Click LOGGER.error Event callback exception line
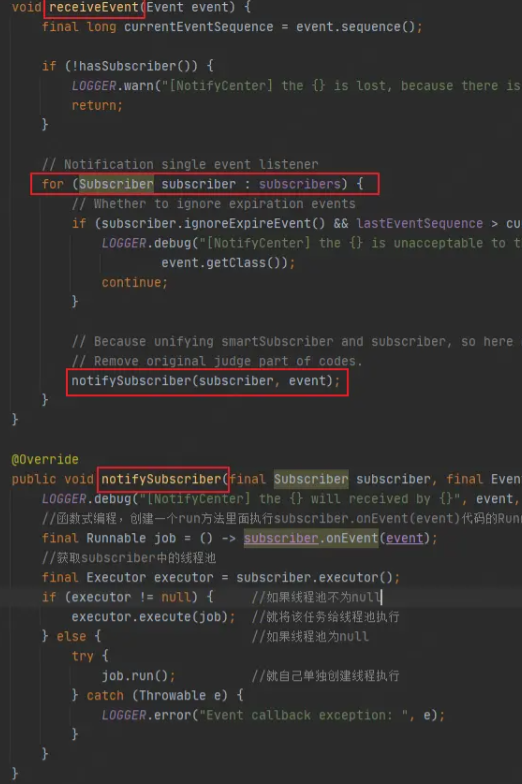The width and height of the screenshot is (522, 784). (273, 716)
